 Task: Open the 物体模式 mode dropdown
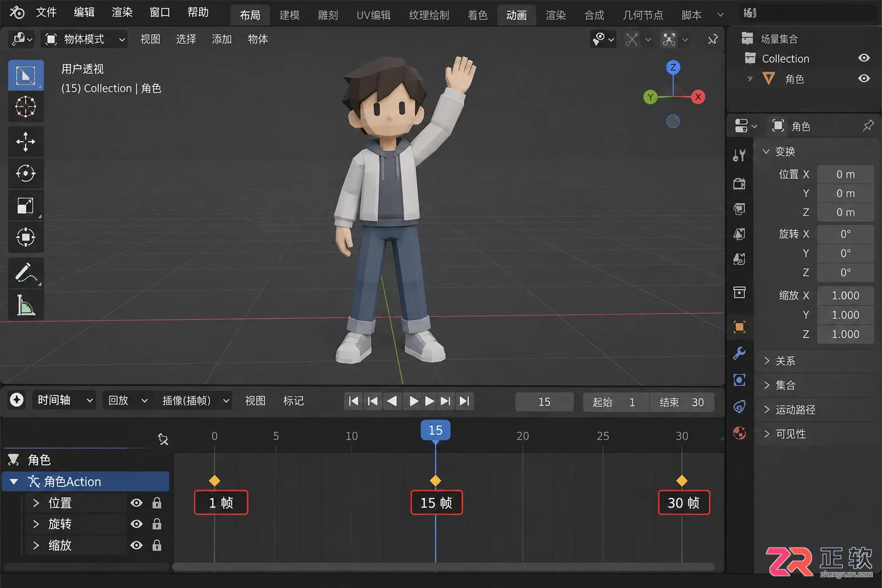(85, 39)
